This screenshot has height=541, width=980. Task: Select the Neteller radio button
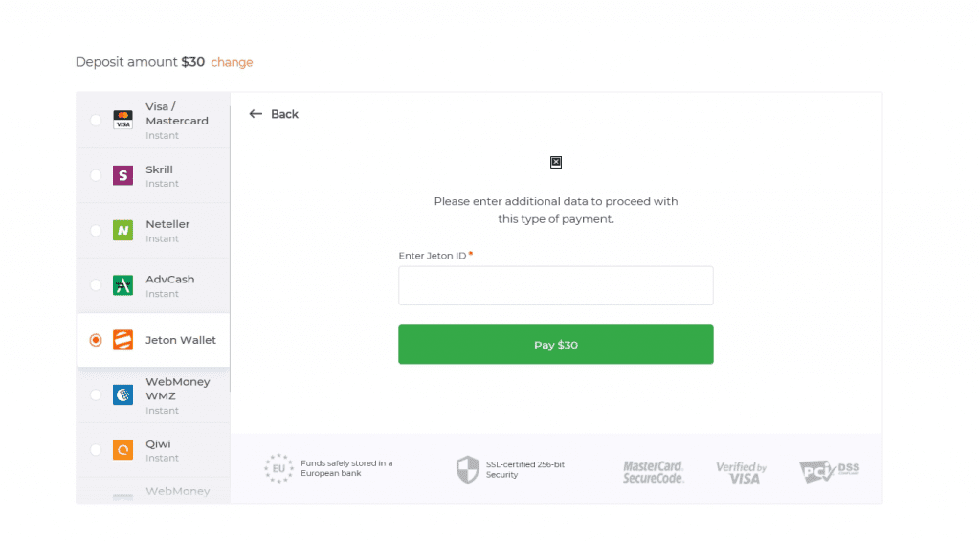[x=96, y=230]
